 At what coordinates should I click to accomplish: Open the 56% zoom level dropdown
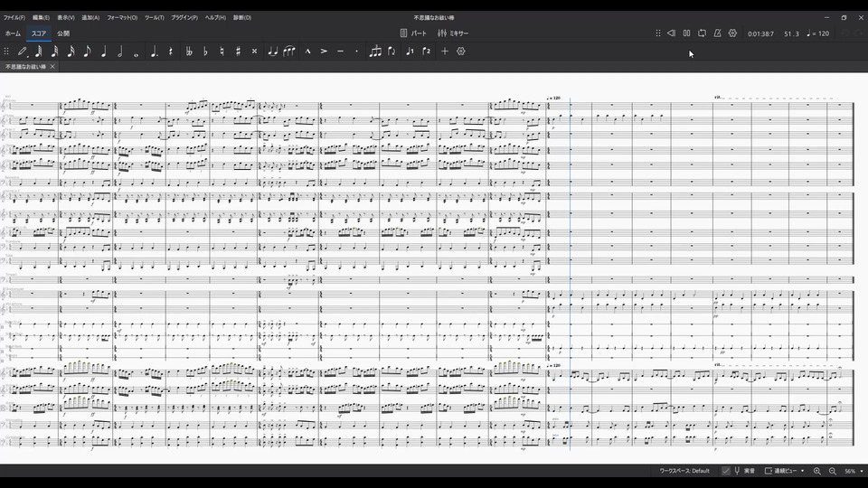[854, 471]
